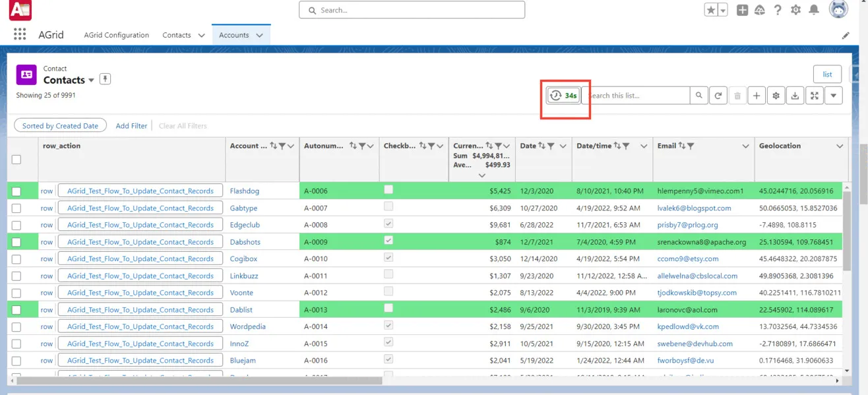
Task: Click the delete trash icon
Action: click(737, 95)
